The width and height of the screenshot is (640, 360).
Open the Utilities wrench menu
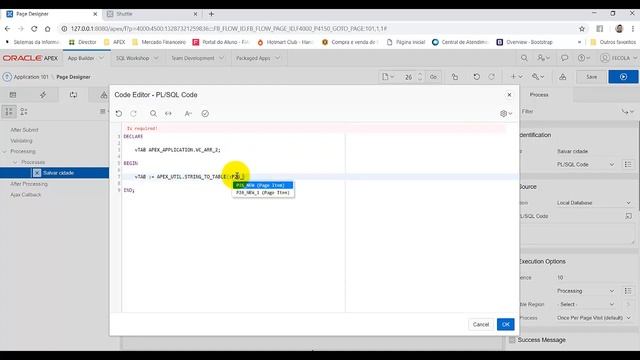pos(538,77)
